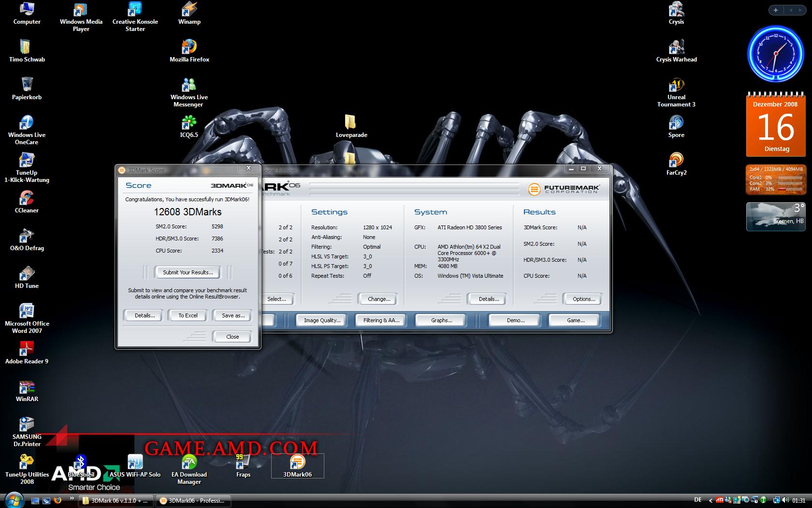
Task: Launch the Winamp desktop shortcut
Action: pos(189,13)
